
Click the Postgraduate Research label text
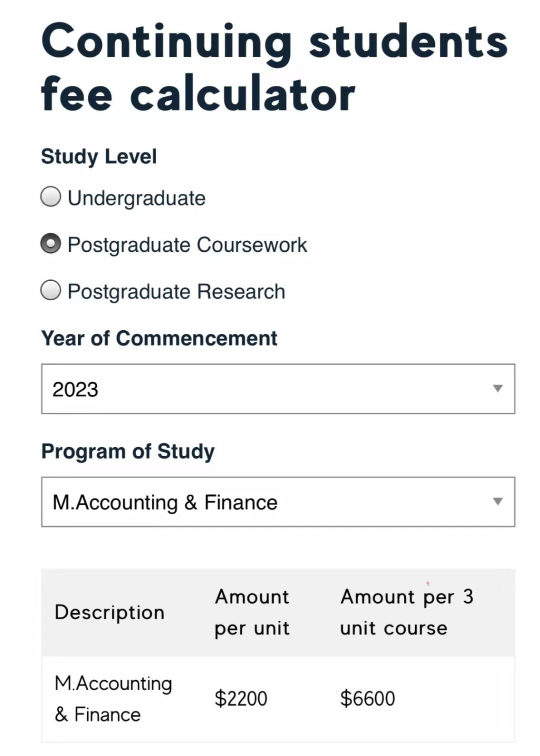176,292
